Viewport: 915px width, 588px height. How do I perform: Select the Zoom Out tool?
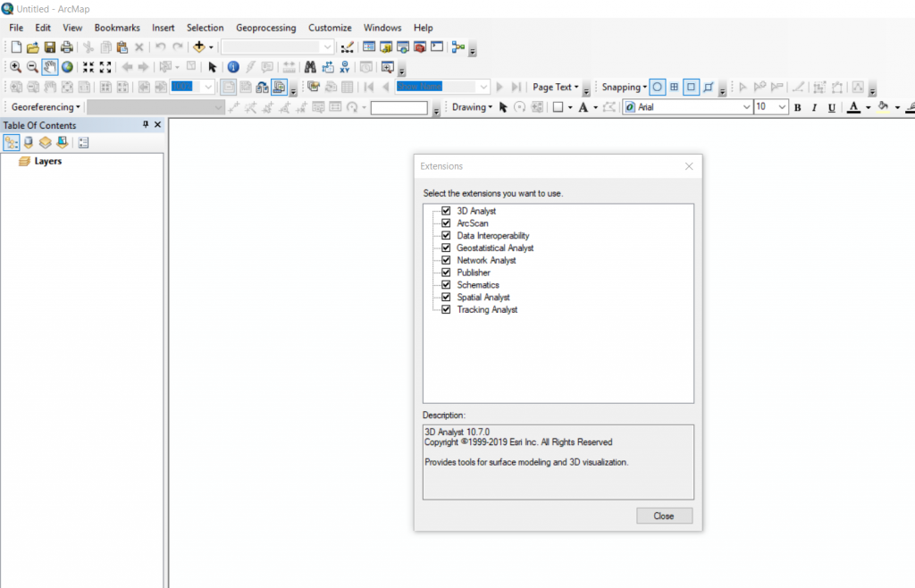[33, 67]
